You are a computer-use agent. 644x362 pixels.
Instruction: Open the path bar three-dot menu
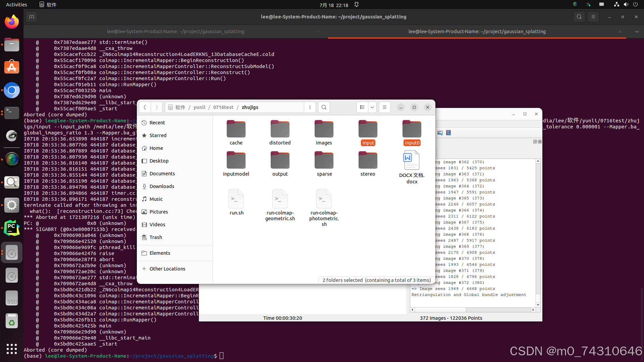(310, 107)
